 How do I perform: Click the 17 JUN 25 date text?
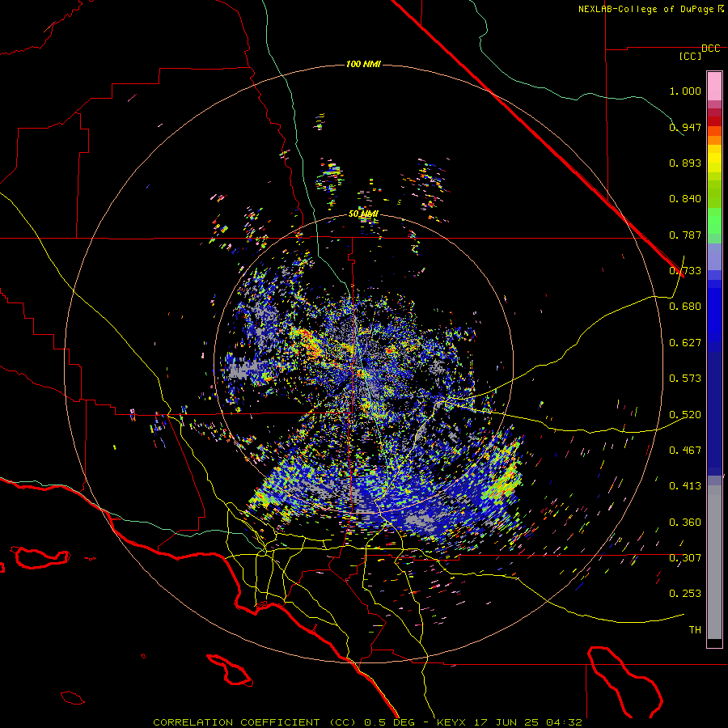507,722
